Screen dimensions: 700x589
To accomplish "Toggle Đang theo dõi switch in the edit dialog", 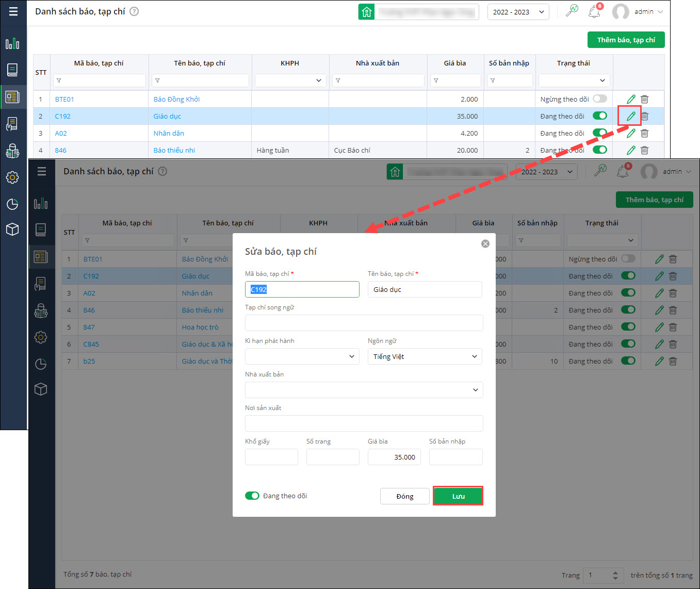I will tap(252, 496).
